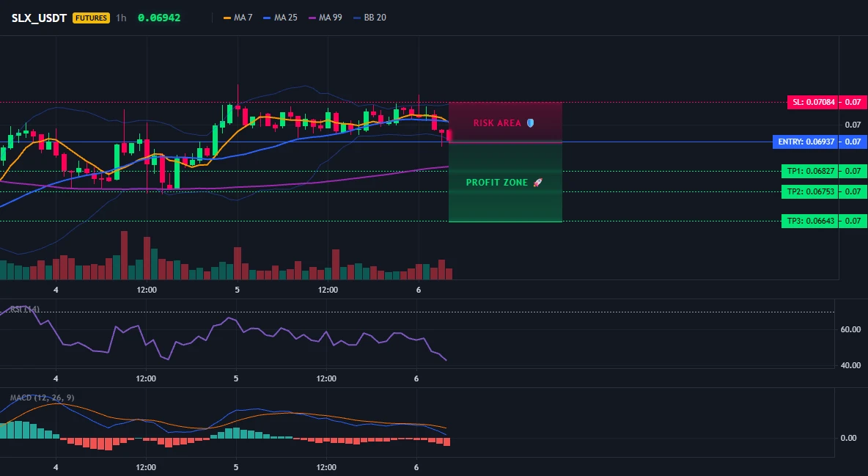
Task: Click the current price 0.06942
Action: tap(159, 18)
